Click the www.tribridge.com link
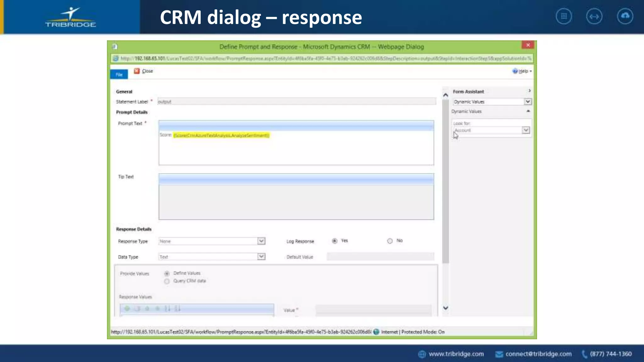The image size is (644, 362). [x=456, y=354]
